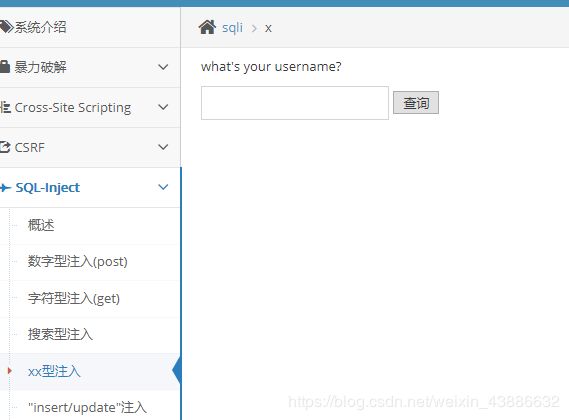Click the red arrow marker beside xx型注入
Viewport: 569px width, 420px height.
click(10, 371)
